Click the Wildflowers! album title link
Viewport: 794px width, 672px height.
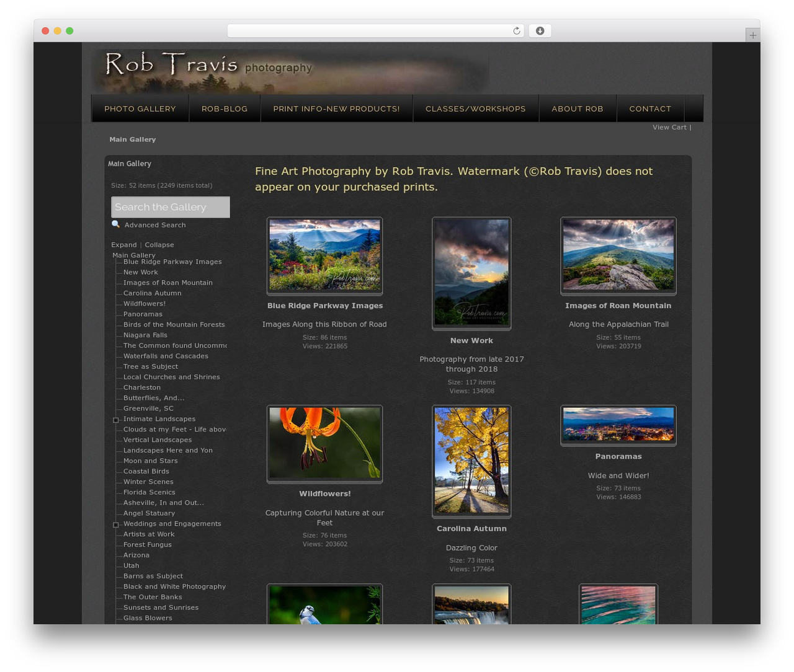[x=325, y=493]
